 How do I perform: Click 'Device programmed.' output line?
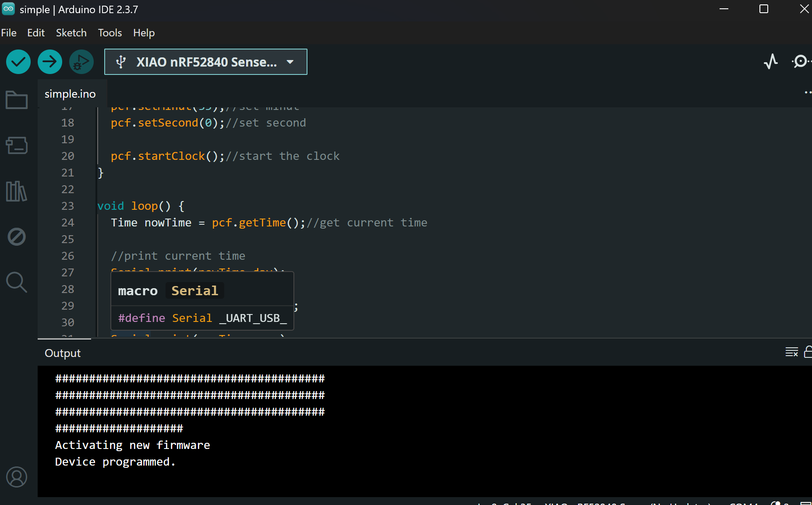point(115,462)
